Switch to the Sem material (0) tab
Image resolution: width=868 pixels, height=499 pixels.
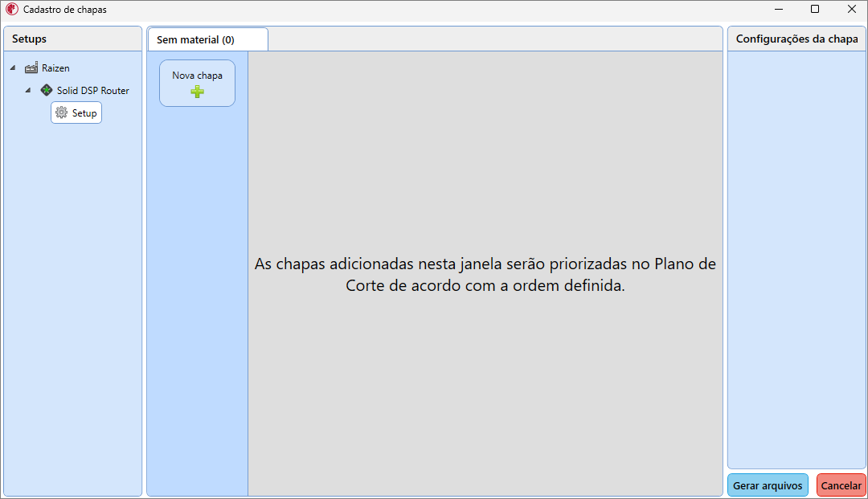208,40
